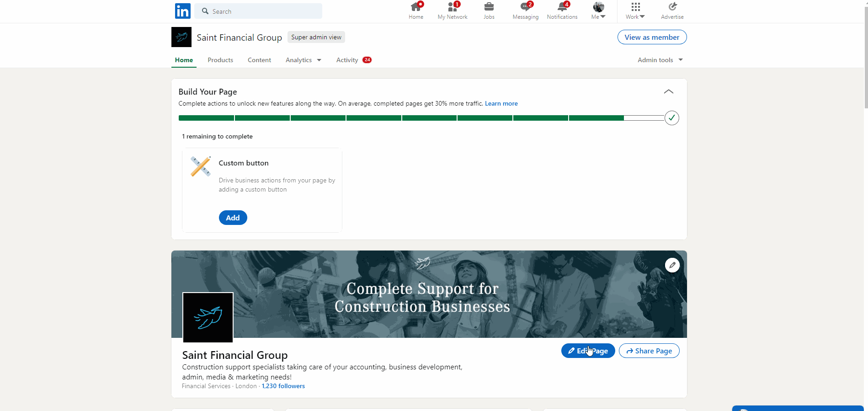Switch to the Products tab
The image size is (868, 411).
(x=220, y=60)
